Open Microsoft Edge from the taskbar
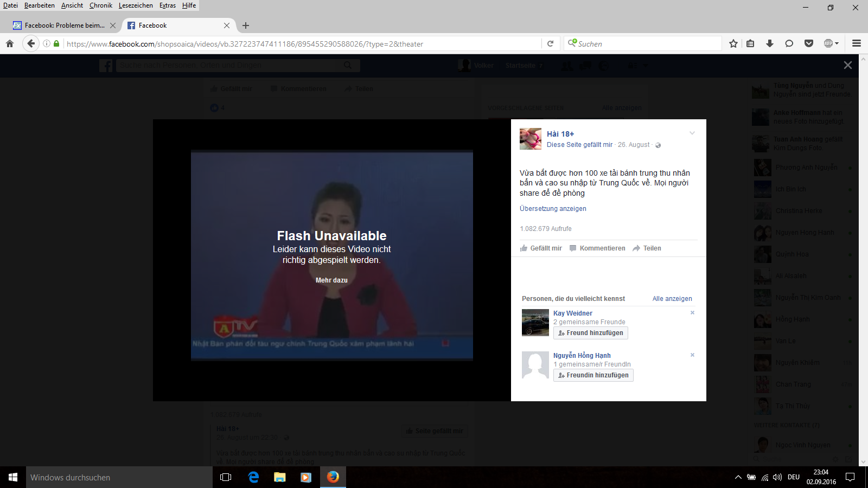Viewport: 868px width, 488px height. [x=253, y=477]
